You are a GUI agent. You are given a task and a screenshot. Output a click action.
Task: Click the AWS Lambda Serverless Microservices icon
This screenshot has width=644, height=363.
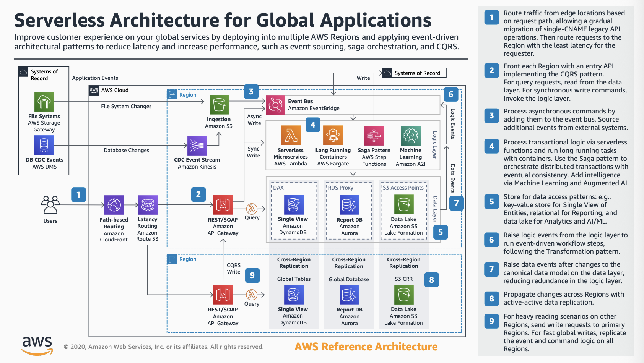coord(291,136)
